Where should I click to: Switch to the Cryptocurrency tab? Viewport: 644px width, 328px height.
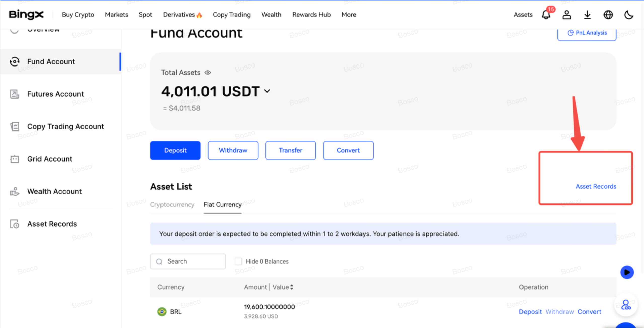(x=172, y=204)
